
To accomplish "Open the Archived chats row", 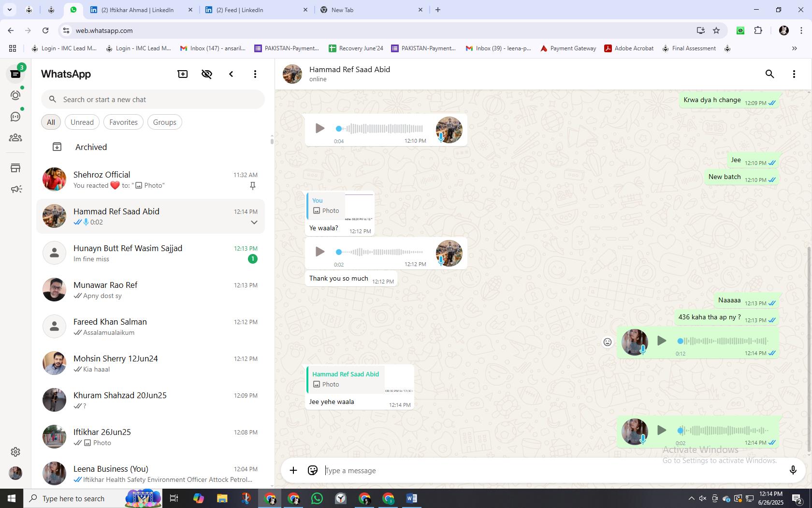I will click(150, 147).
